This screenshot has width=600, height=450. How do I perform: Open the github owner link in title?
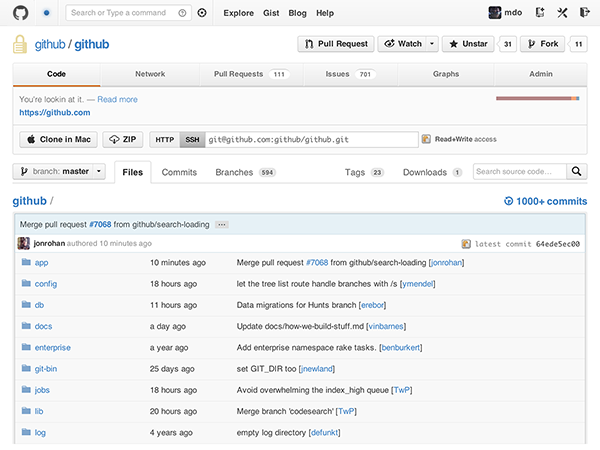50,44
